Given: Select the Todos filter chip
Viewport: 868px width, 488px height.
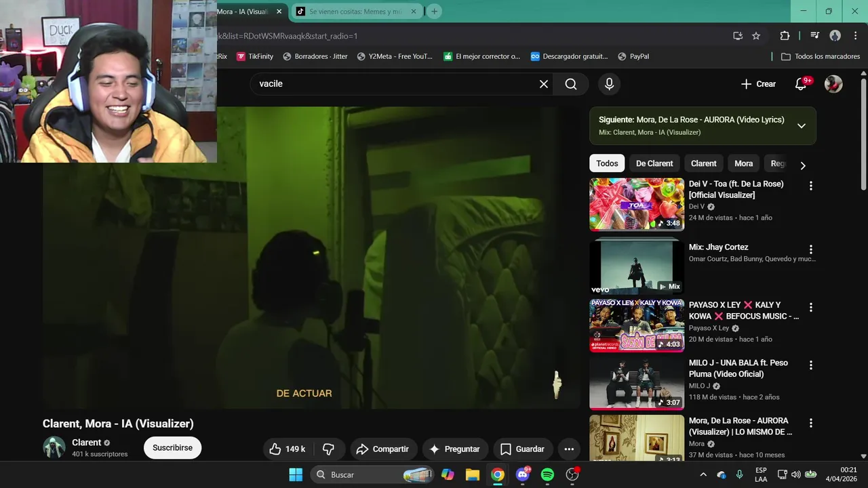Looking at the screenshot, I should [x=607, y=163].
